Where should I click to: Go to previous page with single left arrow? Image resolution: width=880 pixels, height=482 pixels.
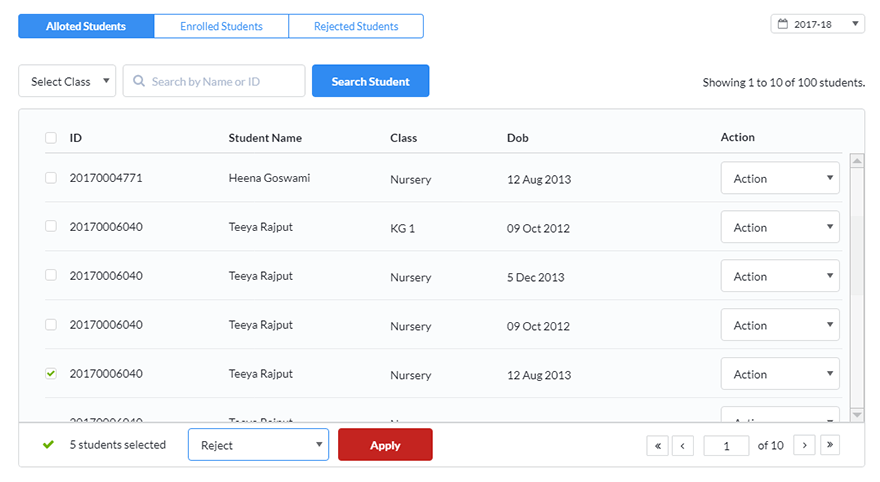[682, 446]
